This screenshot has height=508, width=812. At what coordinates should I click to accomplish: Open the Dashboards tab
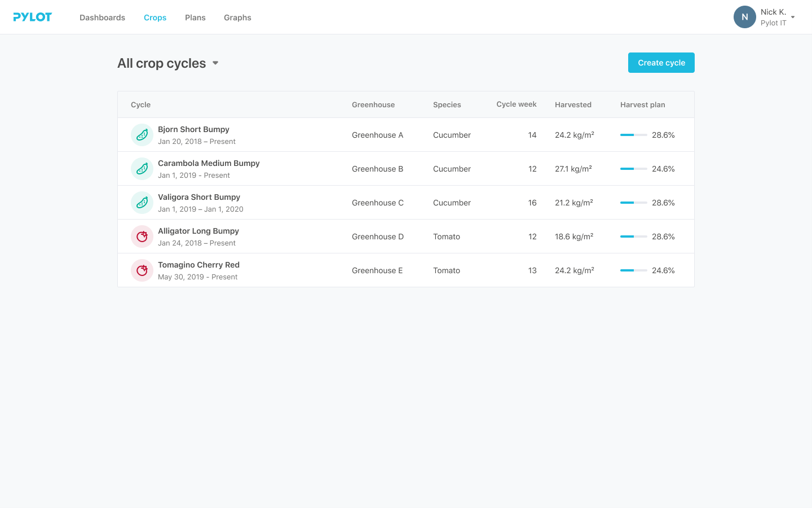tap(102, 17)
